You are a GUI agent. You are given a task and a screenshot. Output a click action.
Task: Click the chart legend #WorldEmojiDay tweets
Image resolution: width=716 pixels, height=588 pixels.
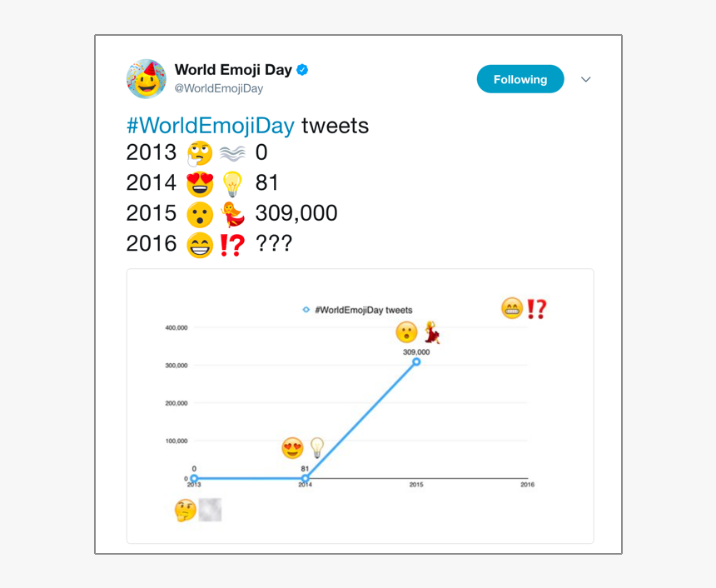click(357, 310)
